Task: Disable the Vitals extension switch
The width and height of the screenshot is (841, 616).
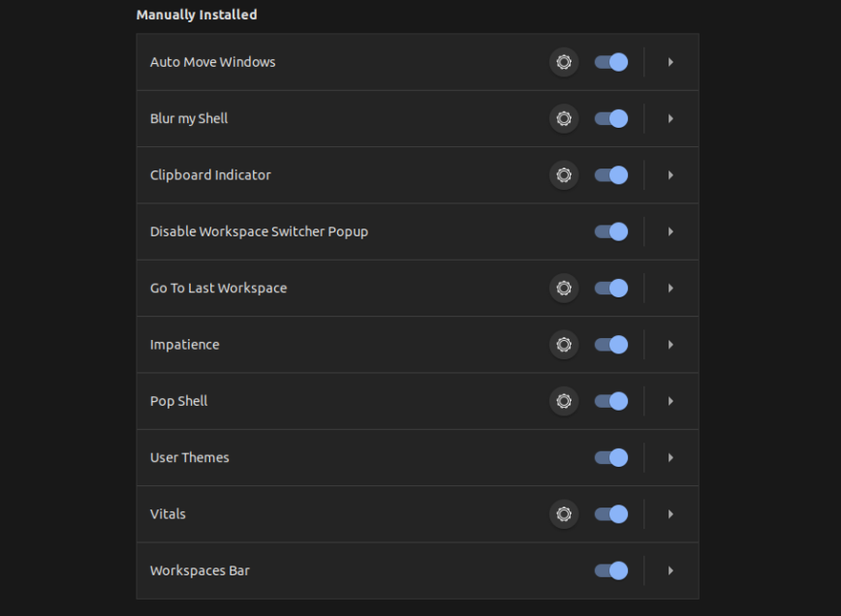Action: pyautogui.click(x=610, y=514)
